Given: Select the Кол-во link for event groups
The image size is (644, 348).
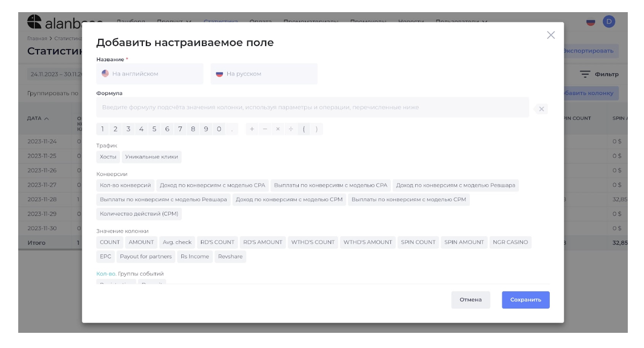Looking at the screenshot, I should click(x=106, y=274).
